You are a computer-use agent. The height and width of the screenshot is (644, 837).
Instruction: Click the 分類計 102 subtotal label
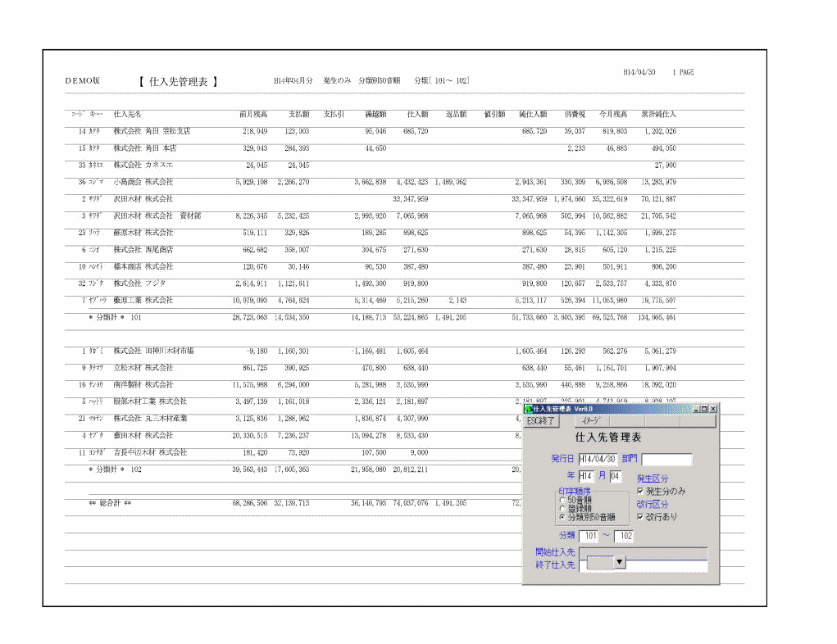115,469
